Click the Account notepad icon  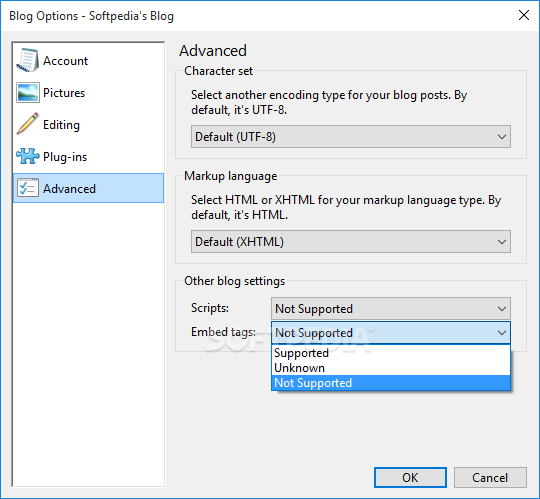point(28,60)
